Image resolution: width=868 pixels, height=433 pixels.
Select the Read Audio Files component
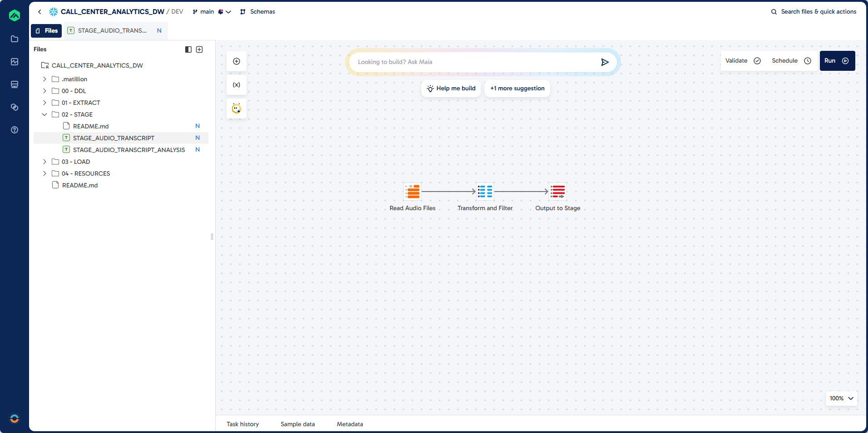(x=412, y=192)
